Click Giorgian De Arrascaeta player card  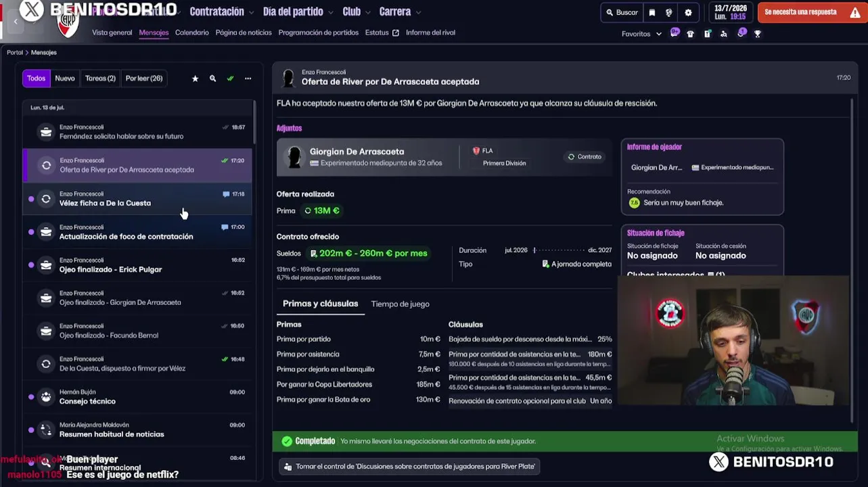point(444,157)
